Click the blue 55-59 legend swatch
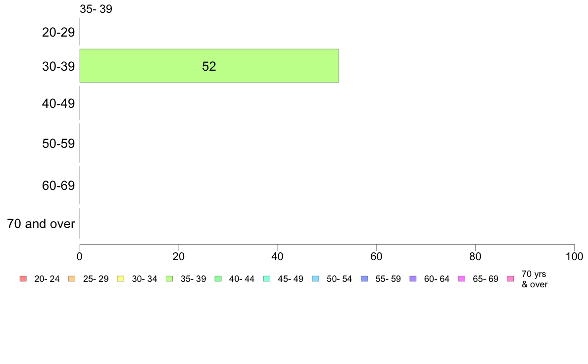Image resolution: width=588 pixels, height=364 pixels. (364, 278)
